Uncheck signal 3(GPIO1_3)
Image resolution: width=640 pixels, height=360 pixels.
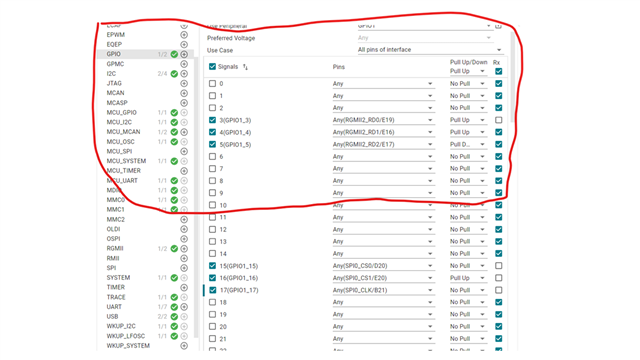[212, 120]
